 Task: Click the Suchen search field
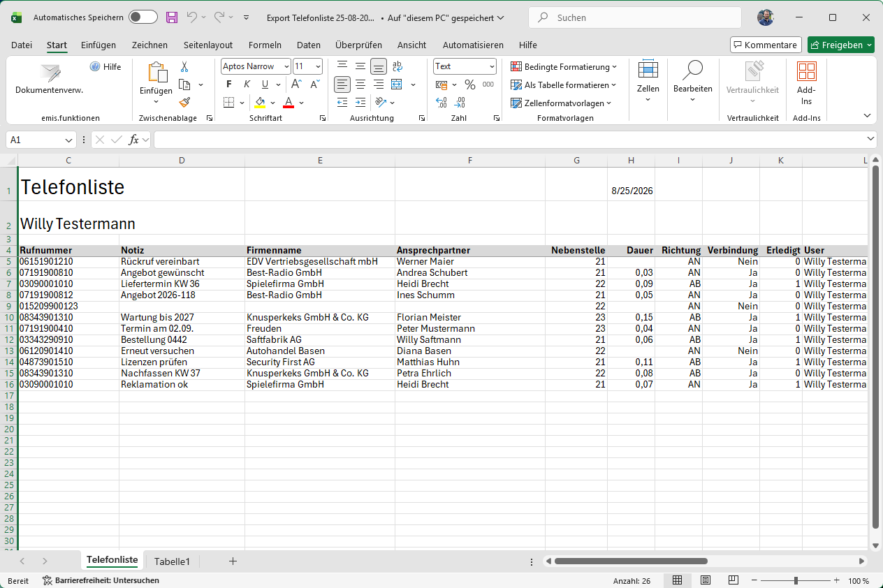pyautogui.click(x=635, y=17)
